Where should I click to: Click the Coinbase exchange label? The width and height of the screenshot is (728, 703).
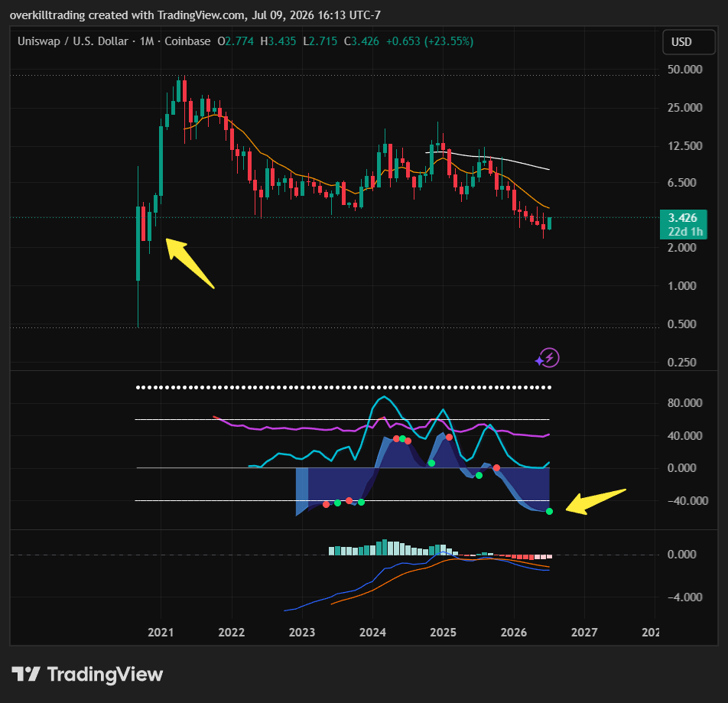pos(187,41)
